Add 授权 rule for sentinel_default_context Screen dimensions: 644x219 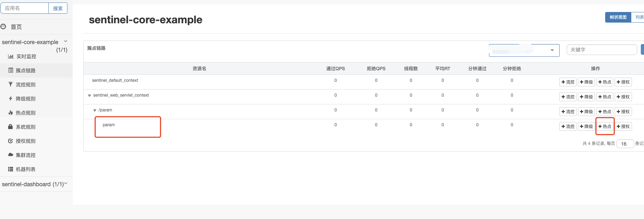(x=623, y=82)
